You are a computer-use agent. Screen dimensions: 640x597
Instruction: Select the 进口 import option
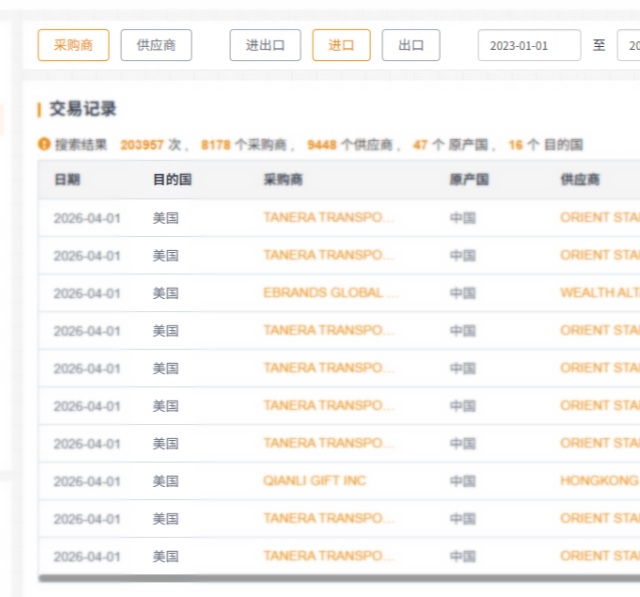[341, 45]
